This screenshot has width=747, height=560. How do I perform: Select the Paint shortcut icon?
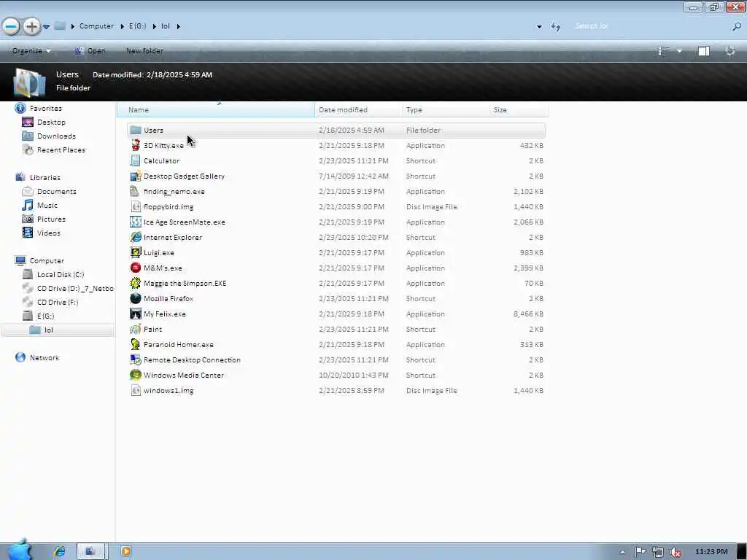point(136,329)
